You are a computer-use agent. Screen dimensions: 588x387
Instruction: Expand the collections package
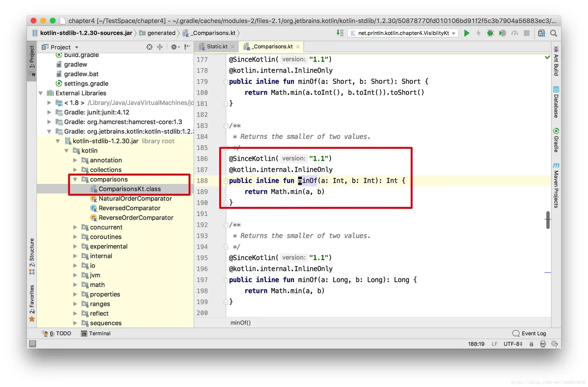[75, 170]
